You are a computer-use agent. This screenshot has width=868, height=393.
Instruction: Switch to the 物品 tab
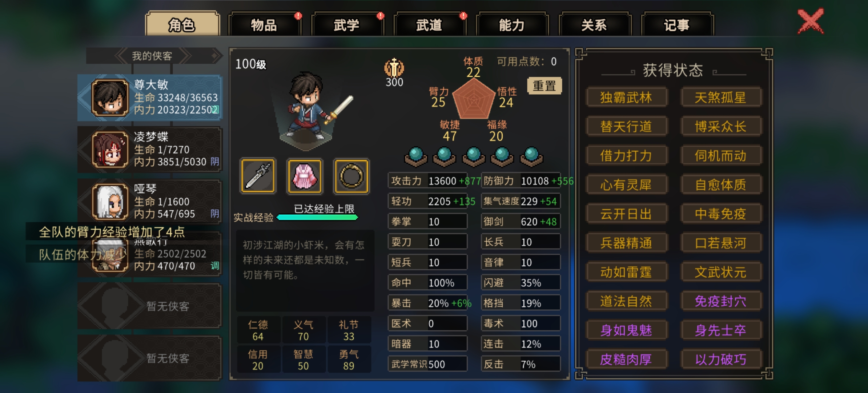pyautogui.click(x=264, y=24)
